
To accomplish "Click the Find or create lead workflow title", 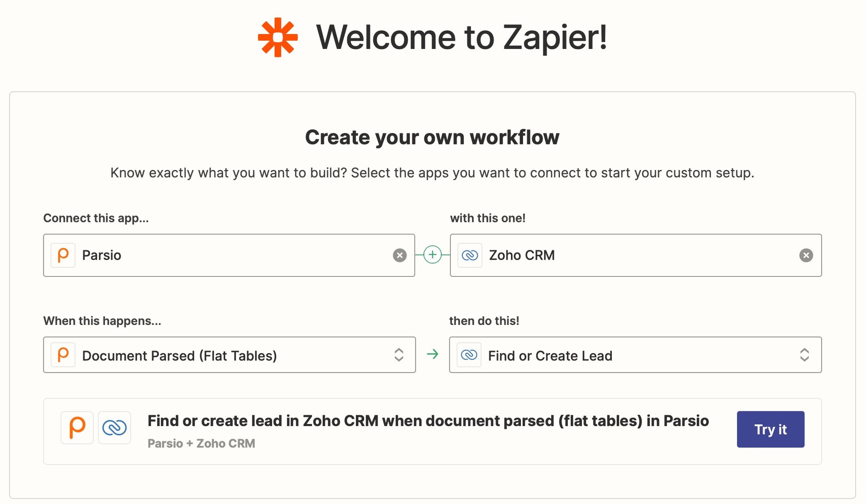I will pos(428,421).
